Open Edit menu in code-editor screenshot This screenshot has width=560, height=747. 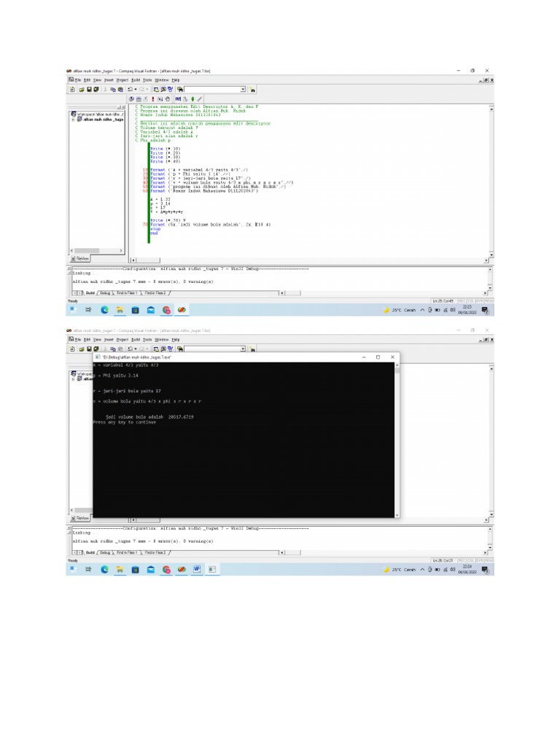(x=87, y=80)
